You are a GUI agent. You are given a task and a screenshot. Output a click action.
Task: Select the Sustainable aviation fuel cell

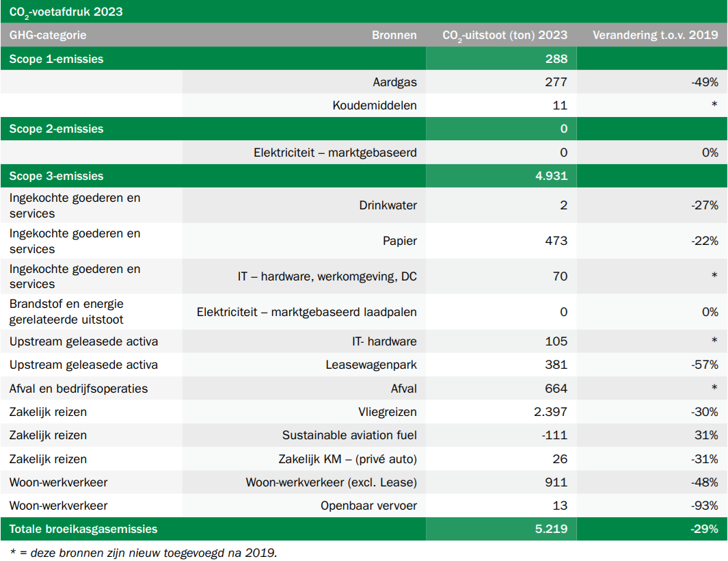coord(349,435)
